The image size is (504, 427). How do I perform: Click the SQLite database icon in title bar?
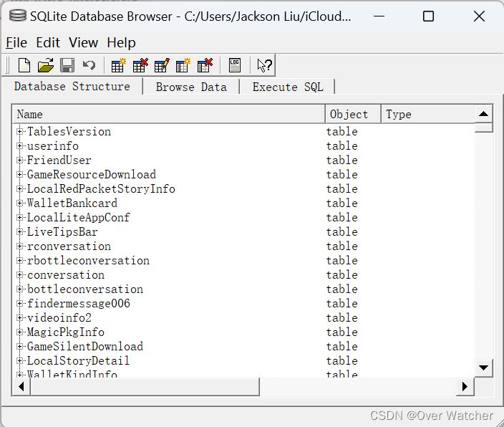pyautogui.click(x=17, y=16)
